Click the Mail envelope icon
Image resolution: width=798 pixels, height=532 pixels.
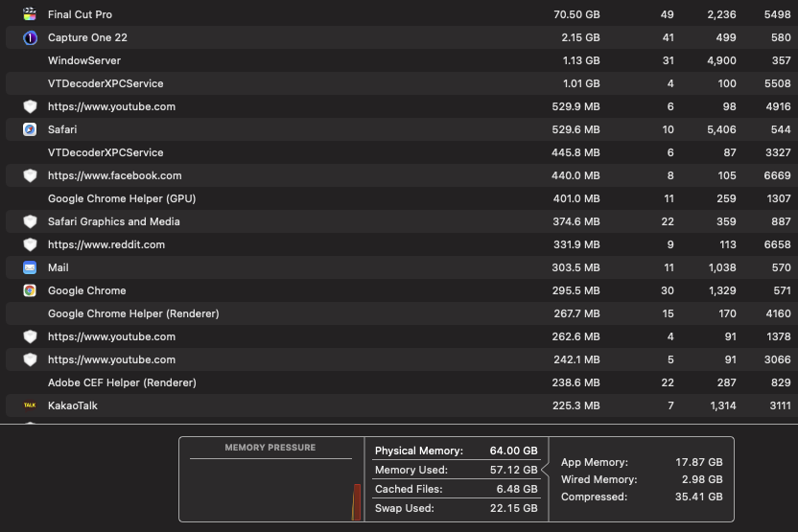pyautogui.click(x=30, y=267)
